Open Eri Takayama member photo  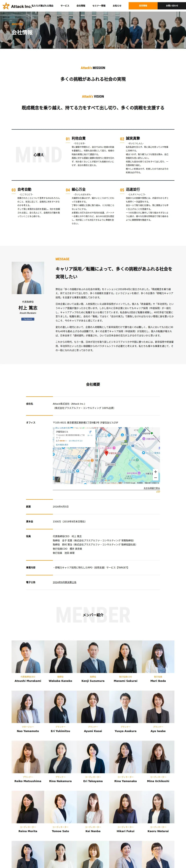tap(93, 757)
